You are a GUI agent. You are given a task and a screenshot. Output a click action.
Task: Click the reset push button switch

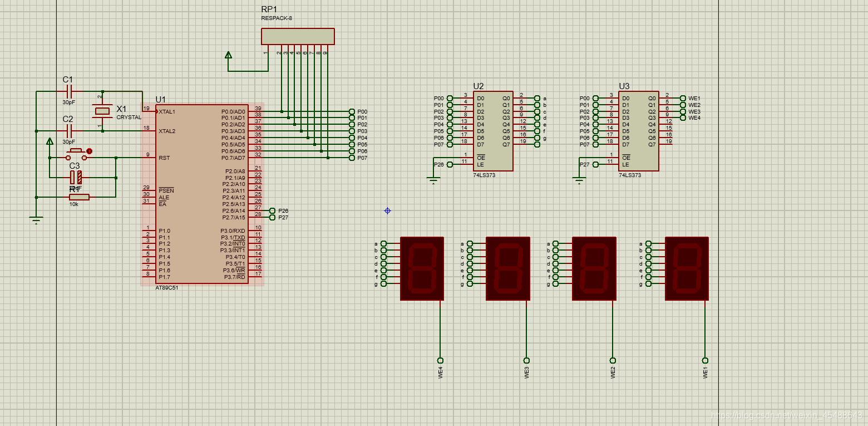coord(77,154)
